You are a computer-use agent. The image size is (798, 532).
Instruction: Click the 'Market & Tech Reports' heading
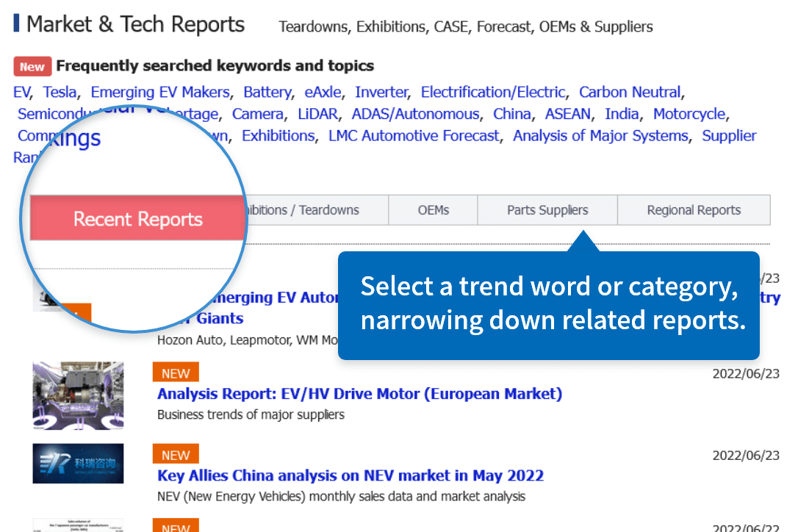click(135, 24)
